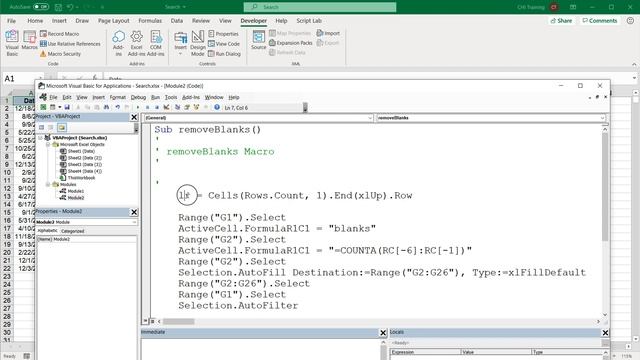Viewport: 640px width, 360px height.
Task: Open Macro Security settings
Action: [x=60, y=53]
